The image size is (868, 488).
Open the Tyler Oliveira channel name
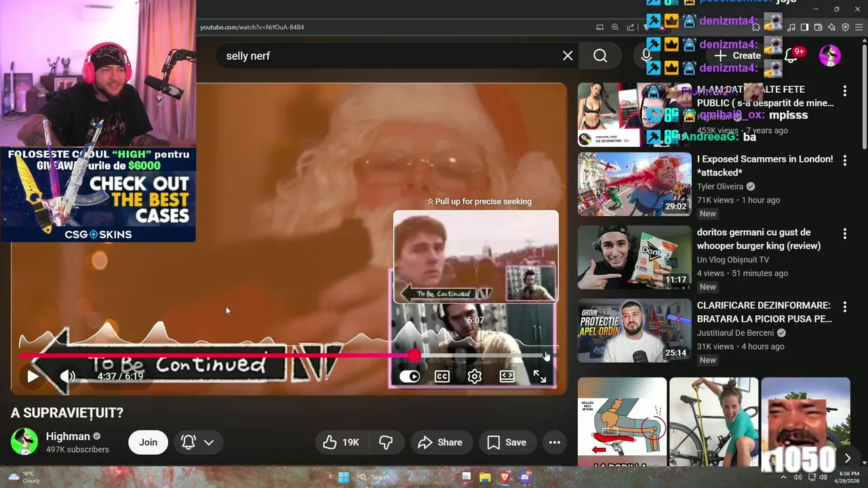pos(722,186)
